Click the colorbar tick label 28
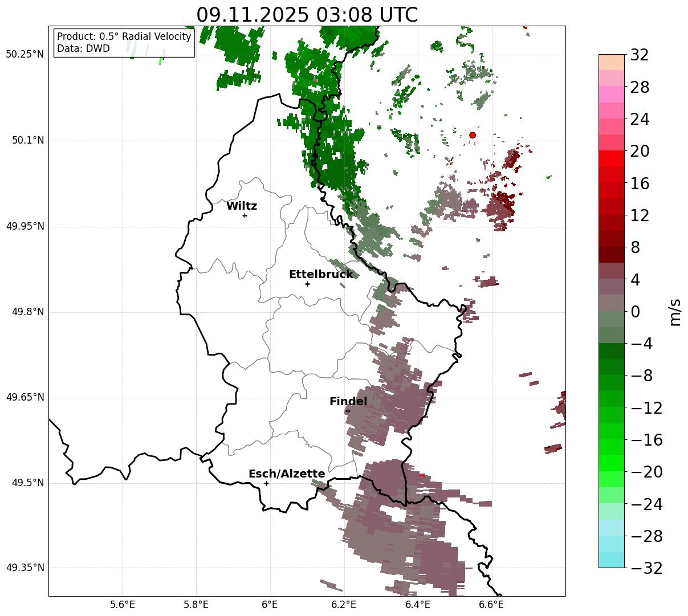Image resolution: width=688 pixels, height=616 pixels. click(640, 87)
